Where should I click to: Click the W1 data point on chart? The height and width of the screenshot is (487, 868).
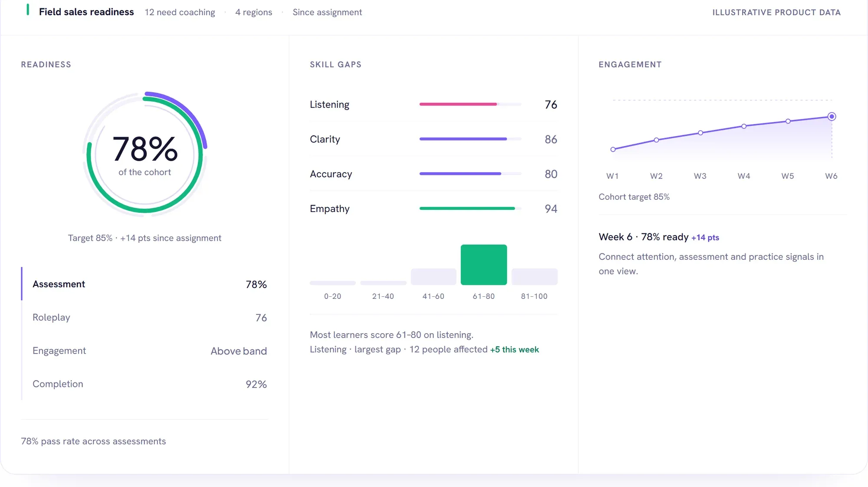coord(613,149)
